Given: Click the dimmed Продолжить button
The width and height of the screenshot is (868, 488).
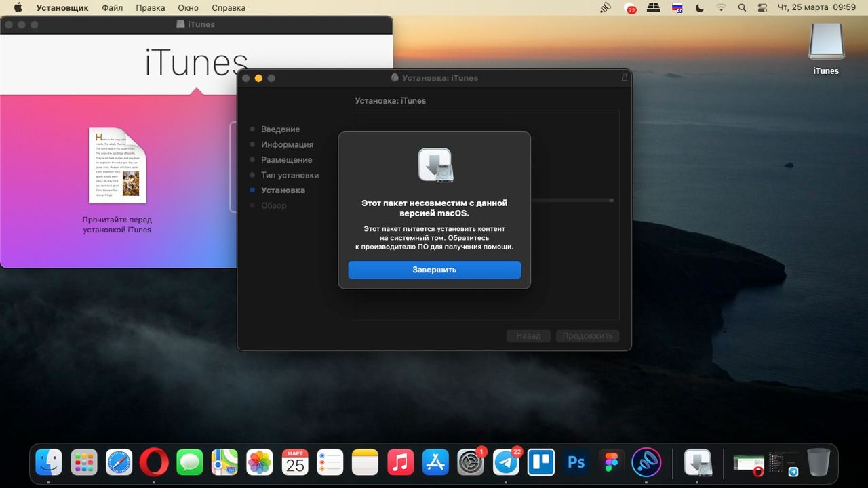Looking at the screenshot, I should click(x=587, y=335).
